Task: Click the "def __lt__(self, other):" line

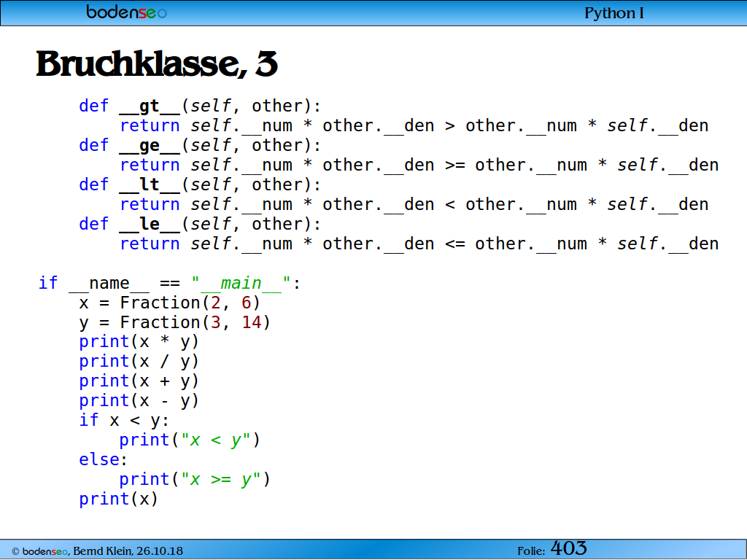Action: click(x=200, y=184)
